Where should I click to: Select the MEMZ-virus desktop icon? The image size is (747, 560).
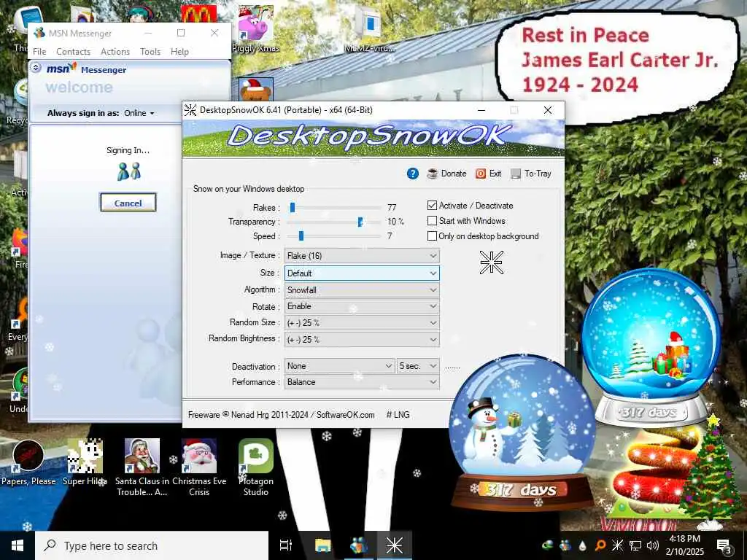370,28
